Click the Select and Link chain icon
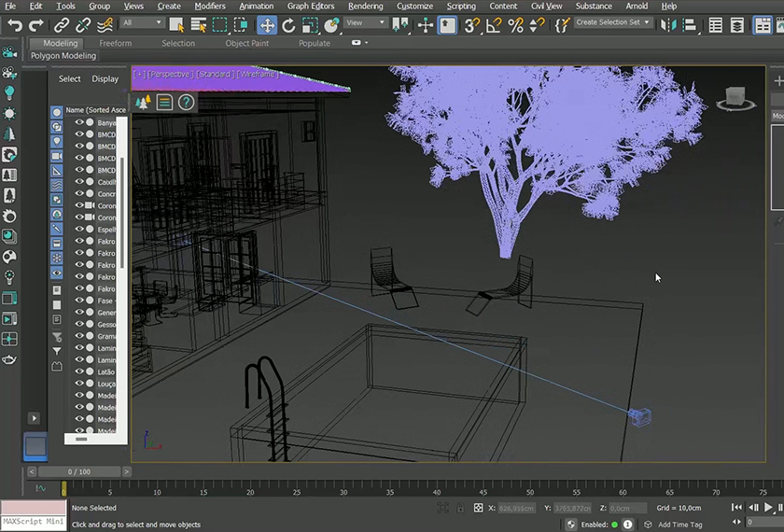784x532 pixels. pyautogui.click(x=62, y=24)
